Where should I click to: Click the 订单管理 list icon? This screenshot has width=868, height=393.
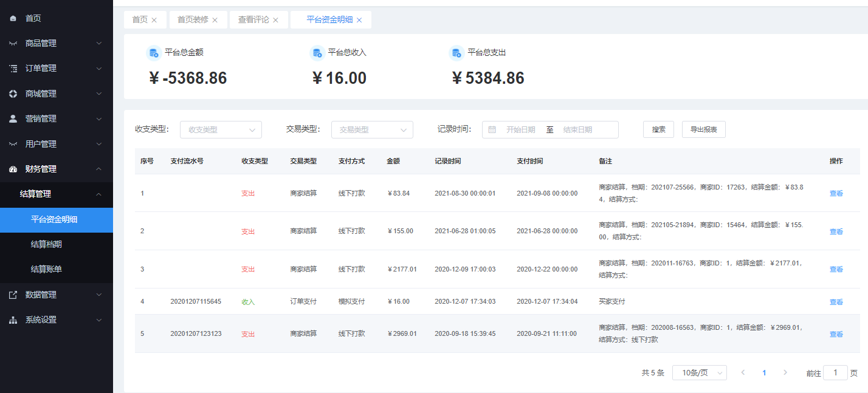point(13,69)
